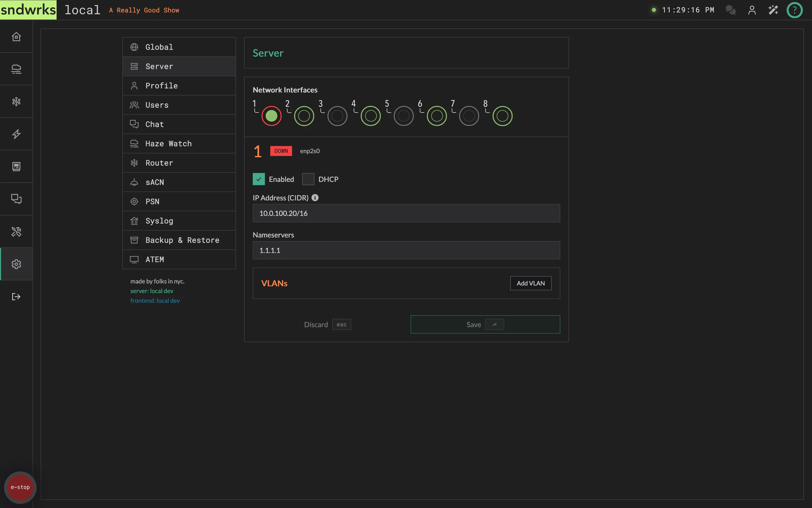Viewport: 812px width, 508px height.
Task: Open the tools wrench sidebar icon
Action: [x=16, y=231]
